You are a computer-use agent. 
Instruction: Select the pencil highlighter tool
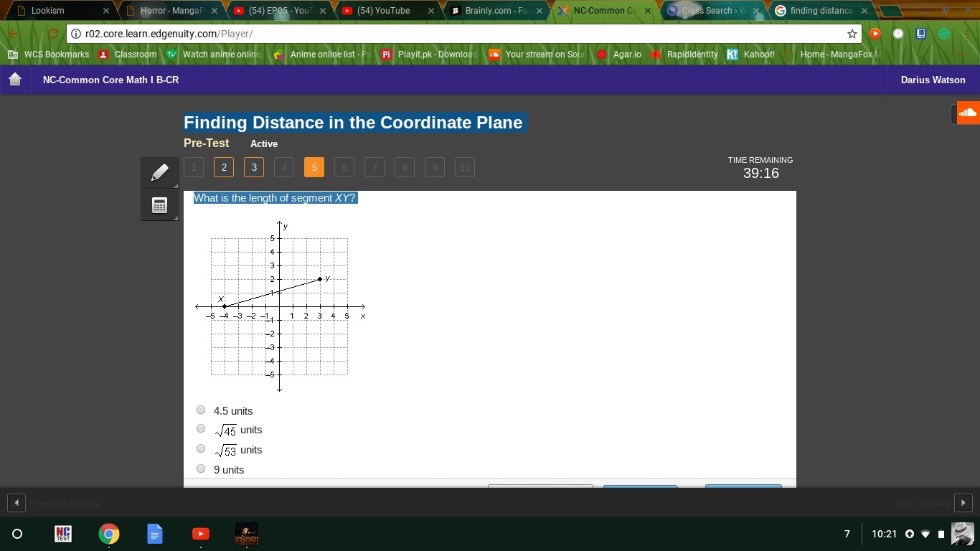point(160,173)
